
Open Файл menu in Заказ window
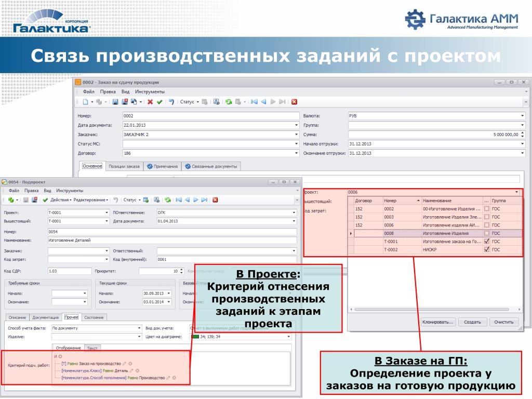88,91
